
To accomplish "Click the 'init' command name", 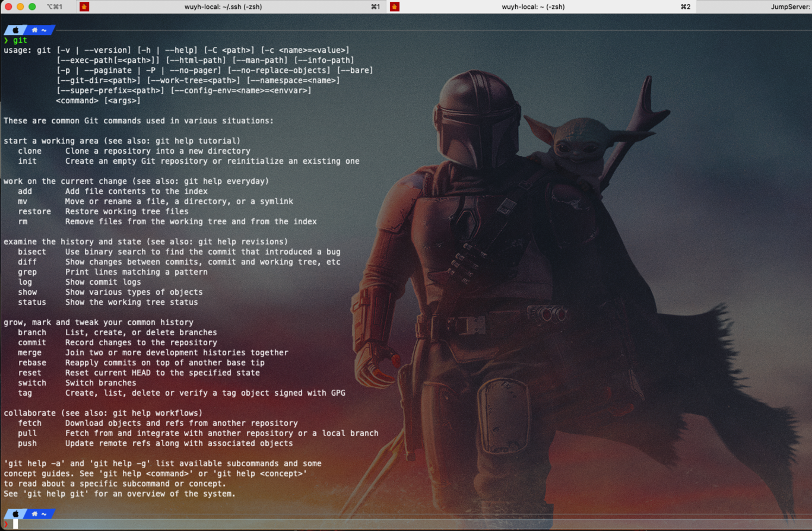I will click(x=27, y=161).
